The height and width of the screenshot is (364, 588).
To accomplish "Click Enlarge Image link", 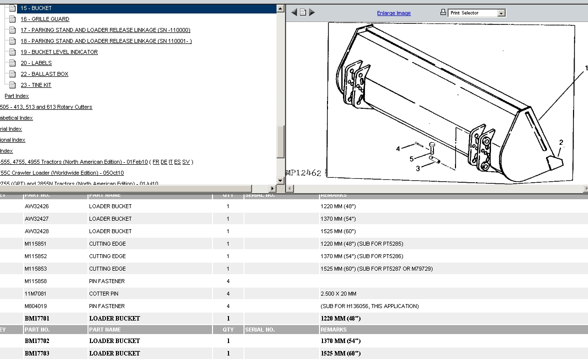I will 393,13.
